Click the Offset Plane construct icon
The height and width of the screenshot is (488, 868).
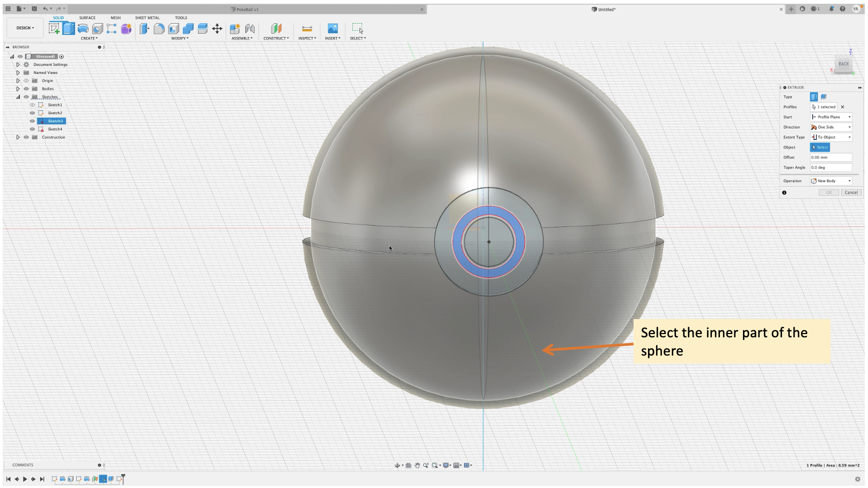click(x=276, y=28)
